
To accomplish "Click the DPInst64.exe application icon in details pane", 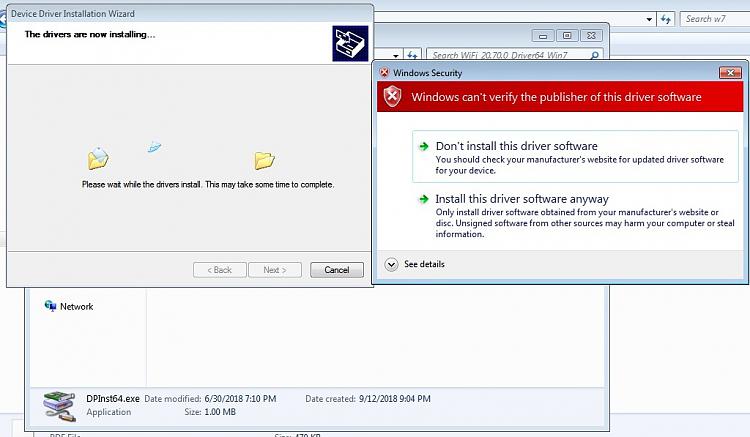I will click(59, 406).
